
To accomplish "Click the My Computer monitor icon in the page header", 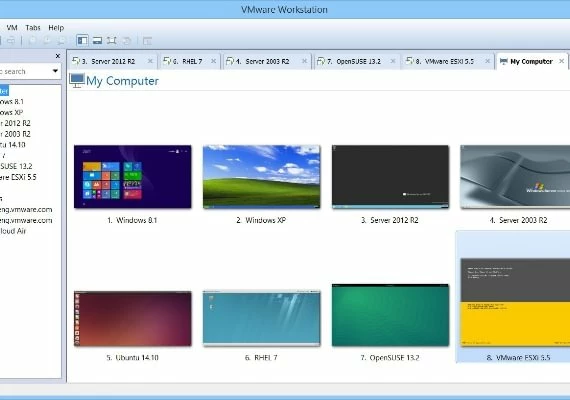I will tap(77, 81).
